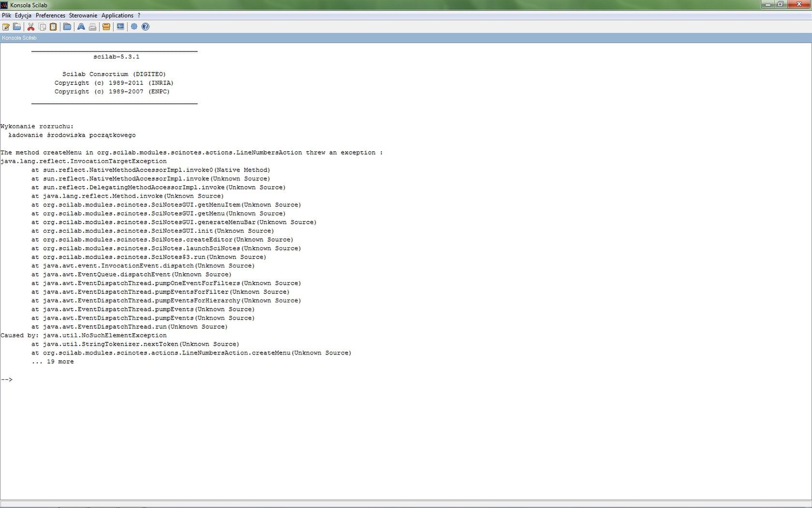Click the Copyright 1989-2011 (INRIA) line
Viewport: 812px width, 508px height.
click(x=114, y=83)
